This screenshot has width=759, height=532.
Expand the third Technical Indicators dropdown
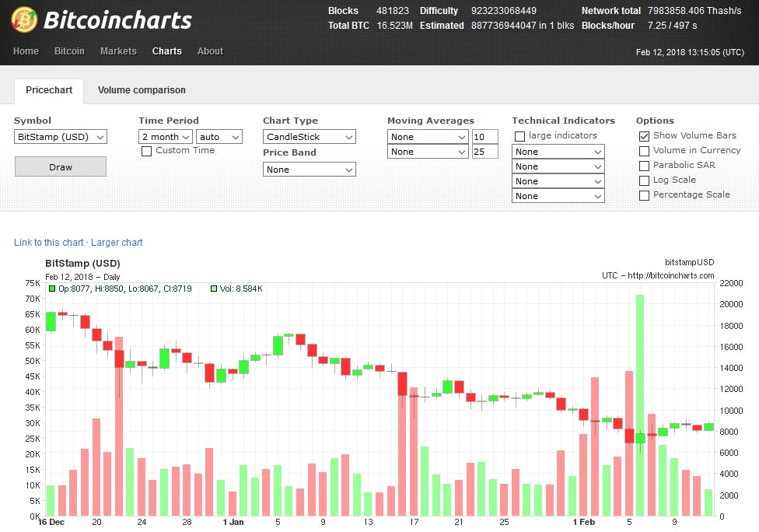558,181
